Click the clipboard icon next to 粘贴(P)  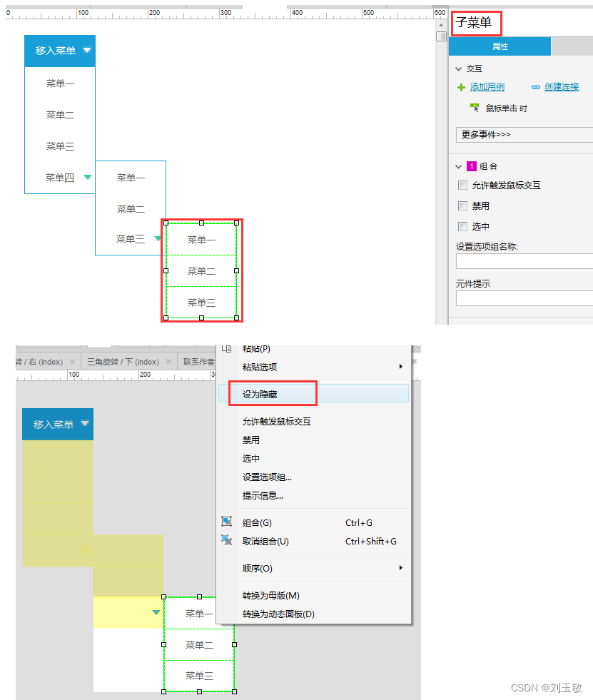point(227,348)
